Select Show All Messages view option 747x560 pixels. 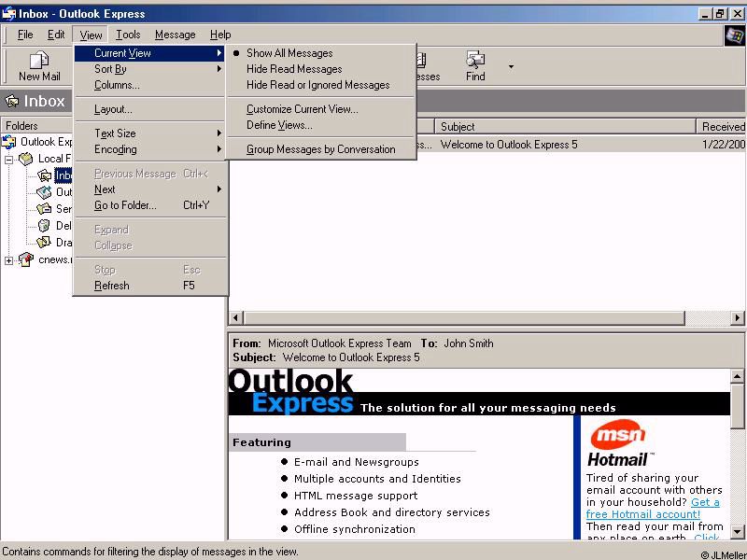coord(321,53)
